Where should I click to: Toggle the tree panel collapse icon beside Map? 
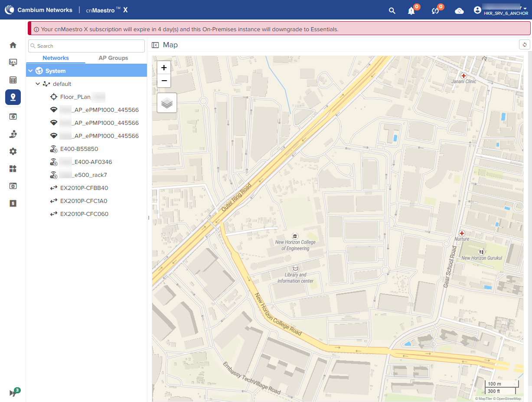[155, 45]
